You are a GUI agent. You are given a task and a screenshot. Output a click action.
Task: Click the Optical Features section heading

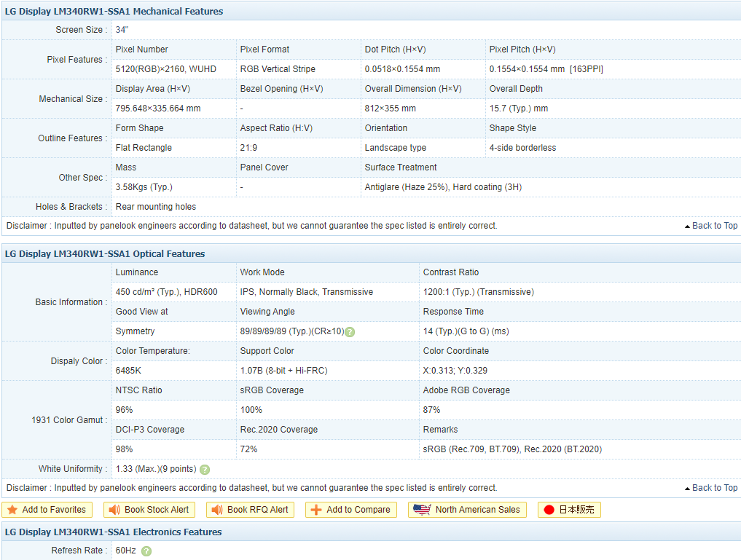pyautogui.click(x=105, y=254)
